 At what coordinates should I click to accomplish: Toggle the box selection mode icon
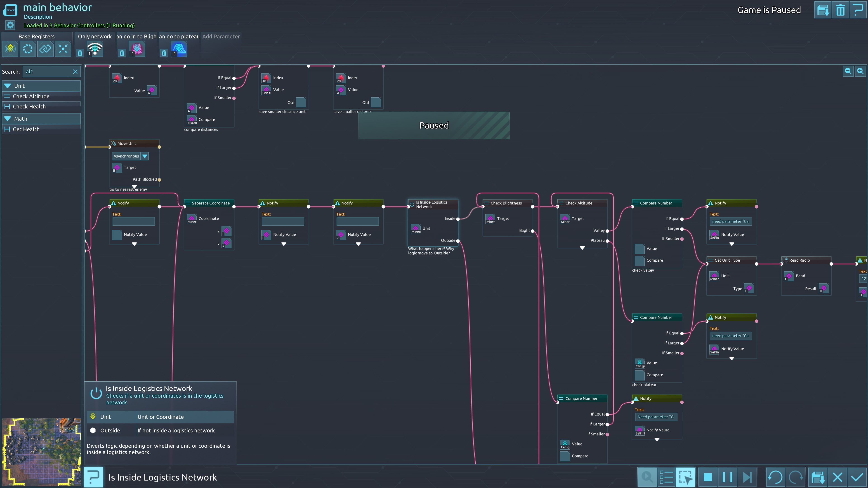685,477
